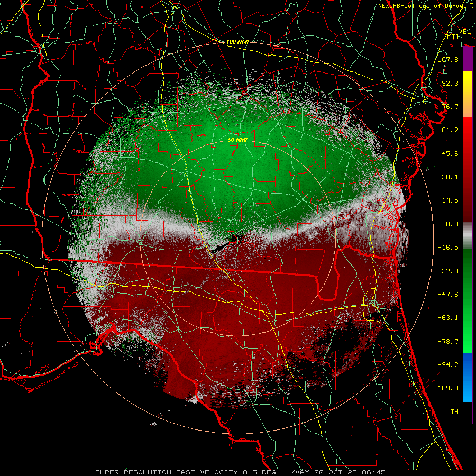Pick the blue segment of color bar

click(467, 377)
